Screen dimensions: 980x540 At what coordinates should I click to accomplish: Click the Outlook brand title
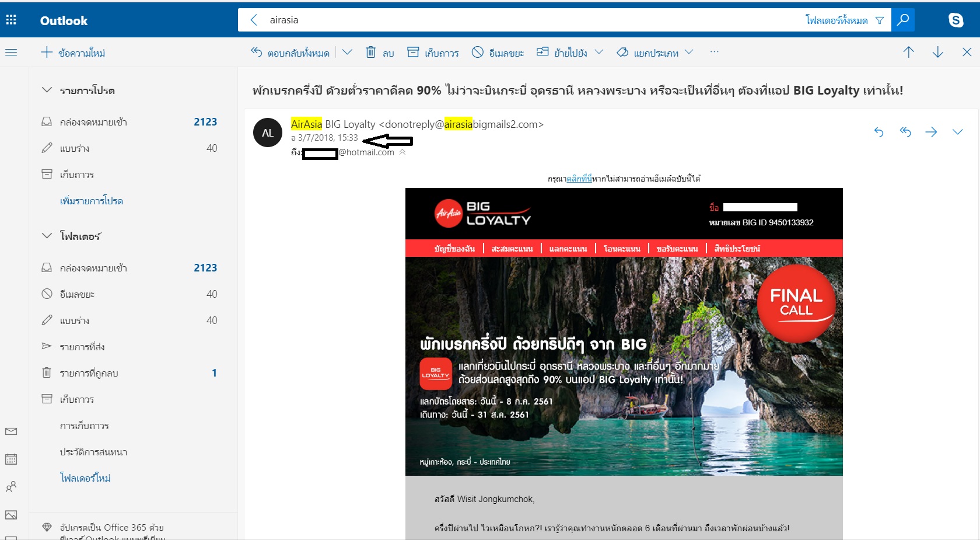pos(64,20)
